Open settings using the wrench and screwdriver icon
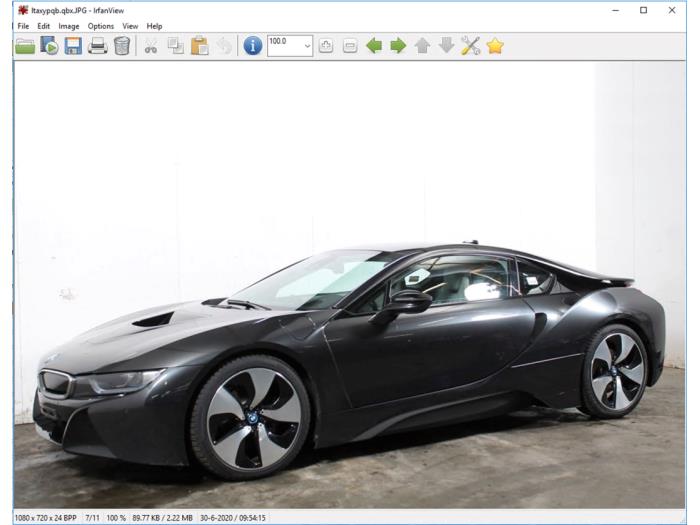This screenshot has width=700, height=525. 471,46
